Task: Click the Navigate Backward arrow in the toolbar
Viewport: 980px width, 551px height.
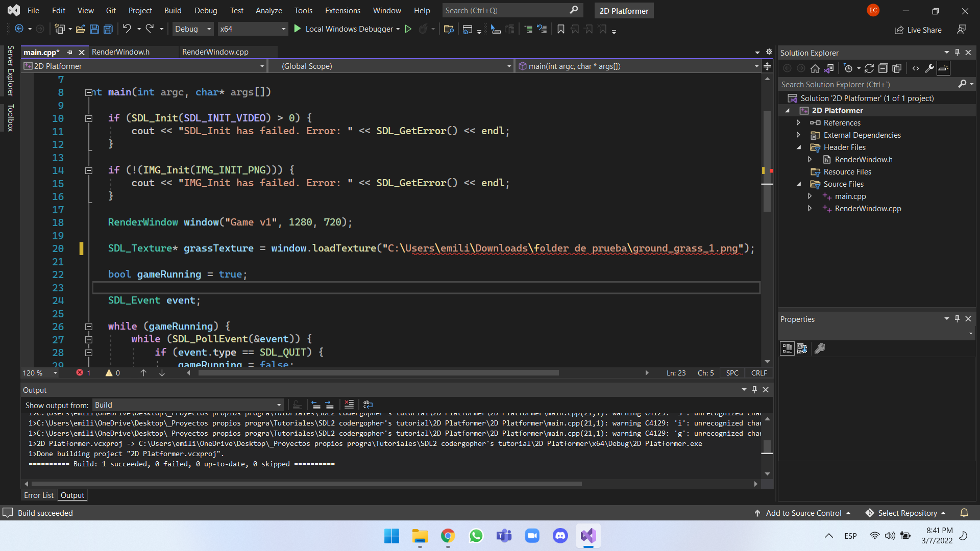Action: click(x=19, y=29)
